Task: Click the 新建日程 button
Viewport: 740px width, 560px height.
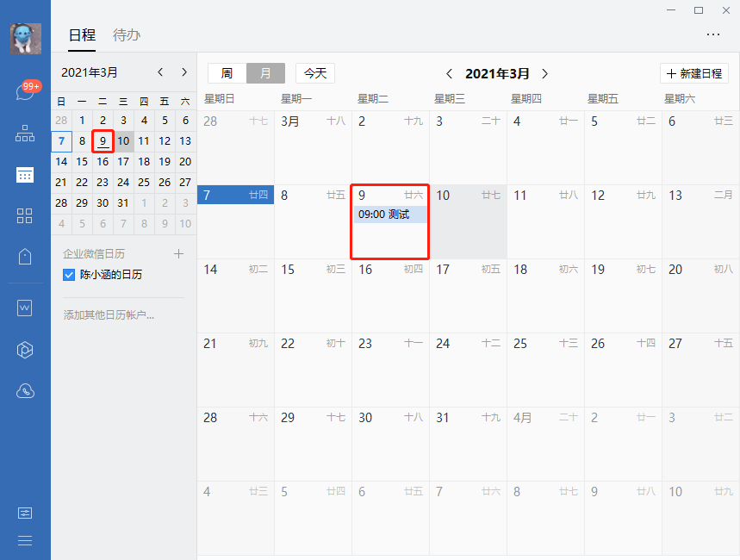Action: point(694,73)
